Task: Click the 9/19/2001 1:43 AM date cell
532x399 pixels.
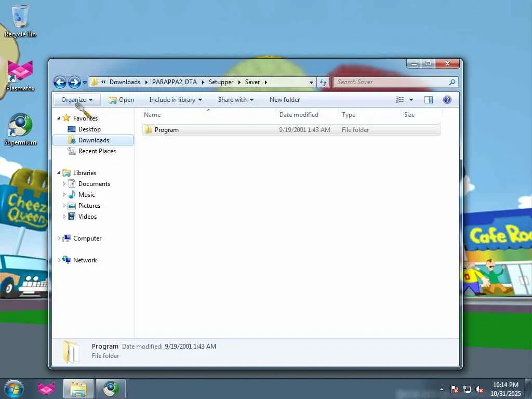Action: pyautogui.click(x=304, y=129)
